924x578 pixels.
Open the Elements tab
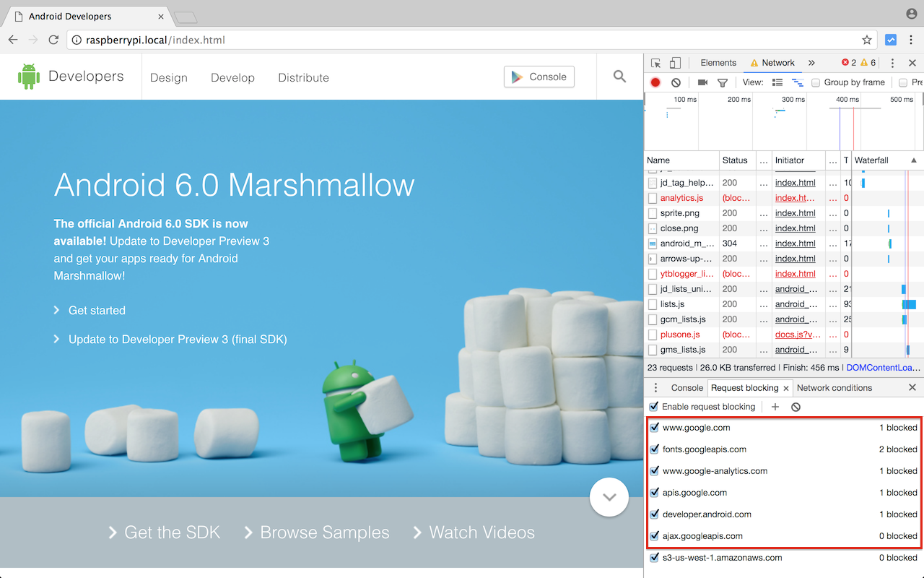coord(718,63)
